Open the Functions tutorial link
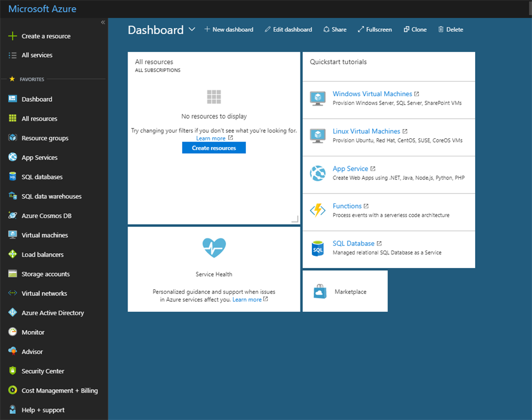The image size is (532, 420). tap(347, 206)
